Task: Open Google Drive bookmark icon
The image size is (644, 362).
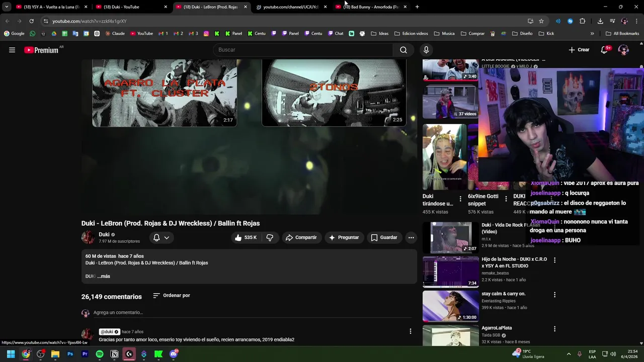Action: point(54,34)
